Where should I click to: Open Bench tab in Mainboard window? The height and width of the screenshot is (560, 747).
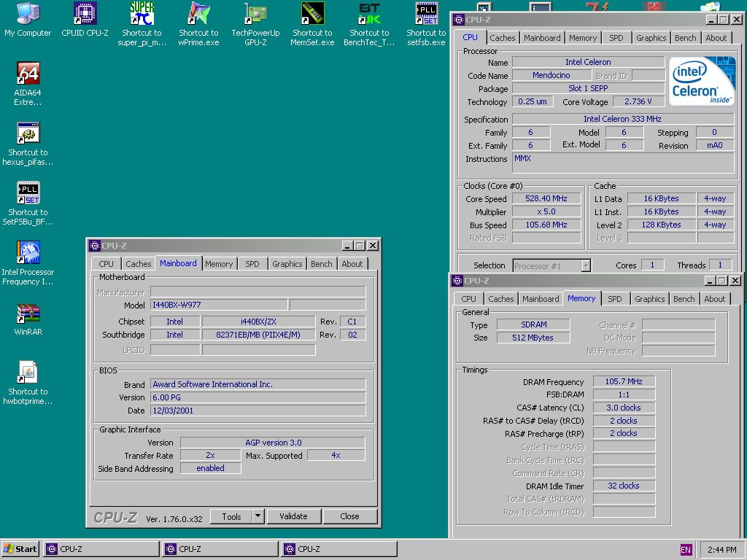[x=322, y=264]
